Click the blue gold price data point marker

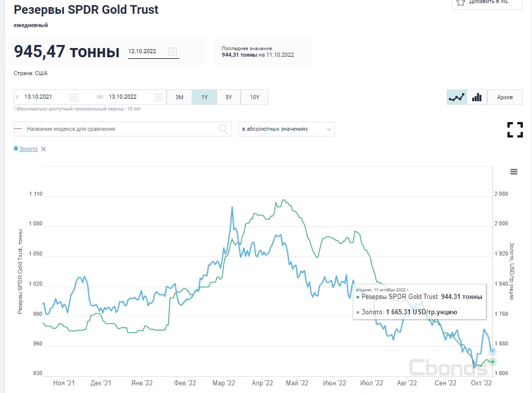coord(493,352)
